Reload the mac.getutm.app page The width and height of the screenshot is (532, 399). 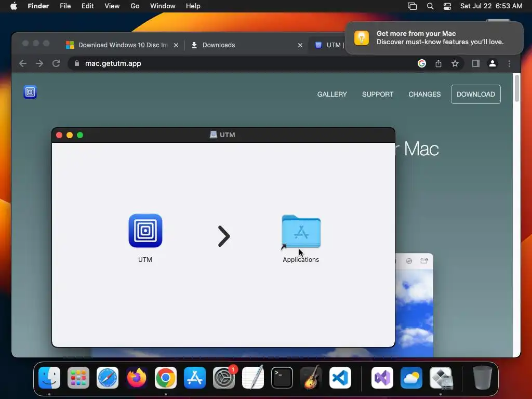56,63
